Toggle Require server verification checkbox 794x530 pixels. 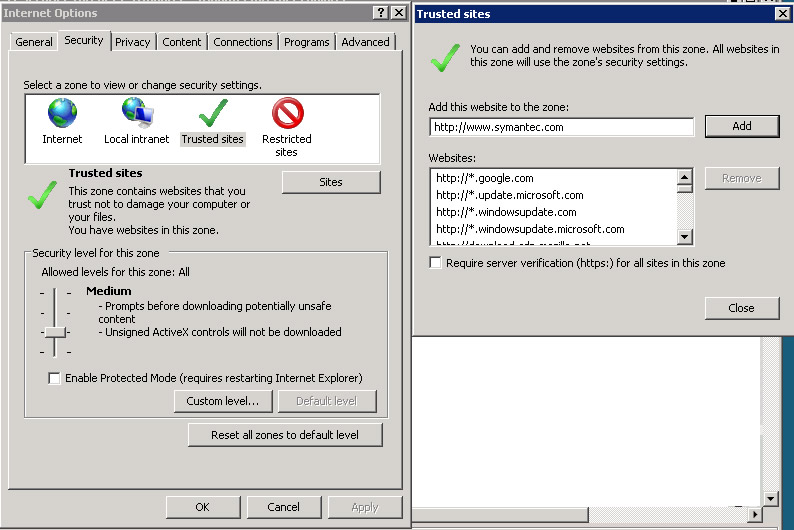click(x=435, y=263)
